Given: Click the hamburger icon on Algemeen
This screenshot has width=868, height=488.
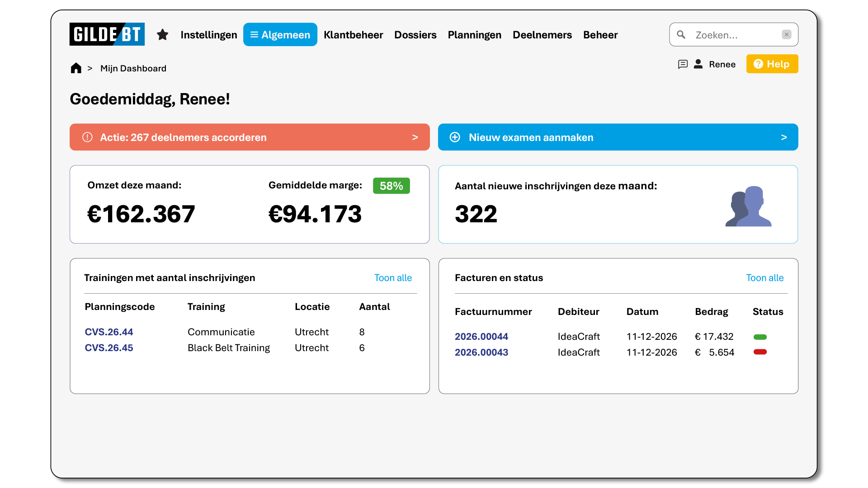Looking at the screenshot, I should (255, 35).
